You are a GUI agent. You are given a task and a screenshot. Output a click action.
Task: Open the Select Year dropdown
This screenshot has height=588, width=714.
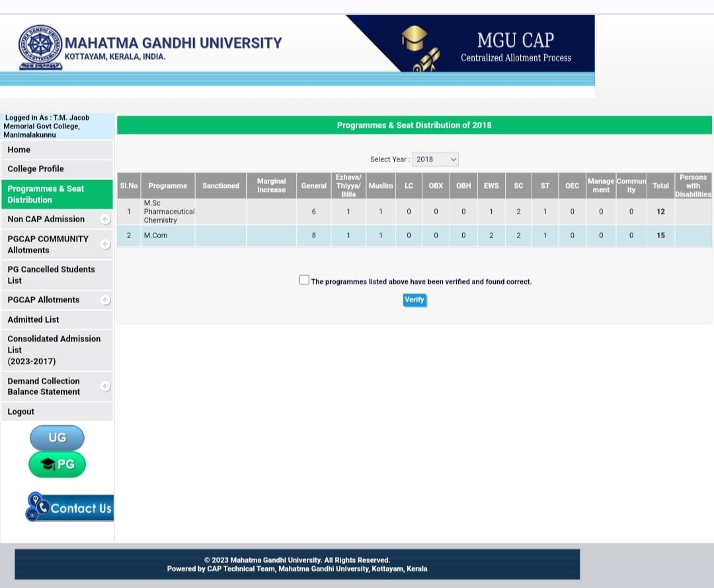point(435,159)
